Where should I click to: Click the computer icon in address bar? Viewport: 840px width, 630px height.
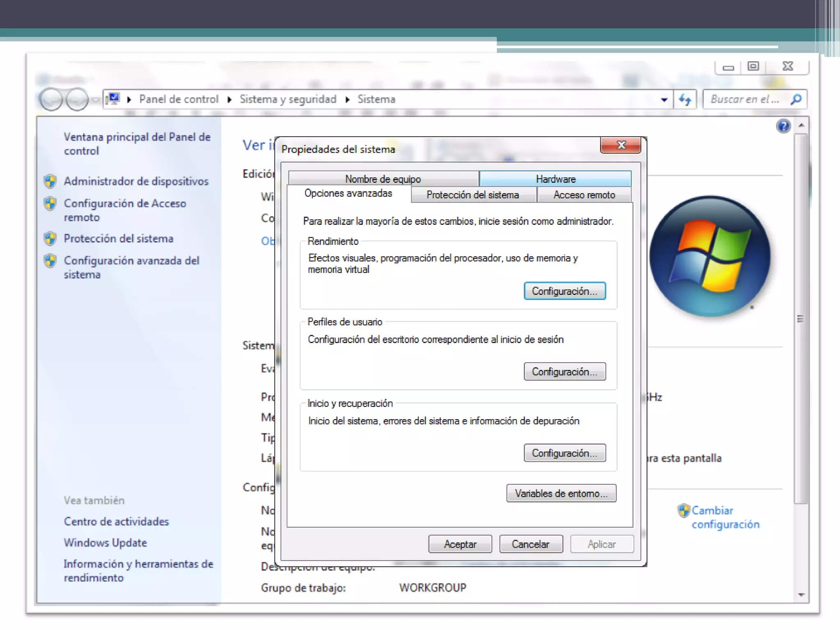point(112,99)
